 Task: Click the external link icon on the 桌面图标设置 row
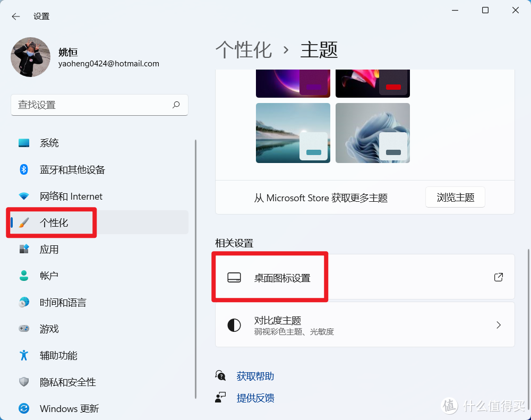pos(498,277)
